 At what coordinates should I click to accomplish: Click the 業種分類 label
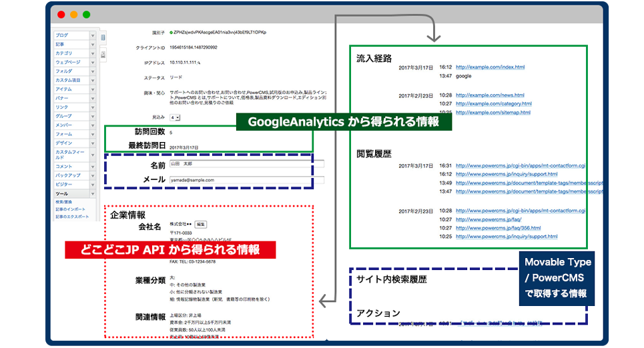click(150, 281)
